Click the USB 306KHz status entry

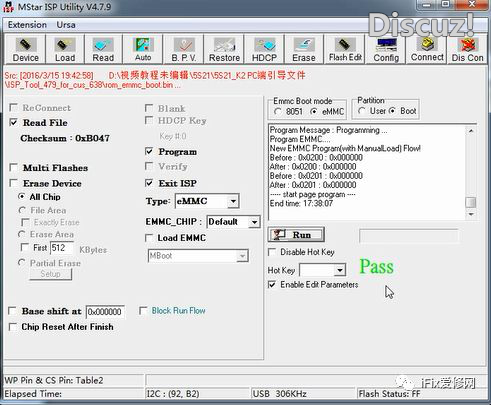tap(303, 394)
